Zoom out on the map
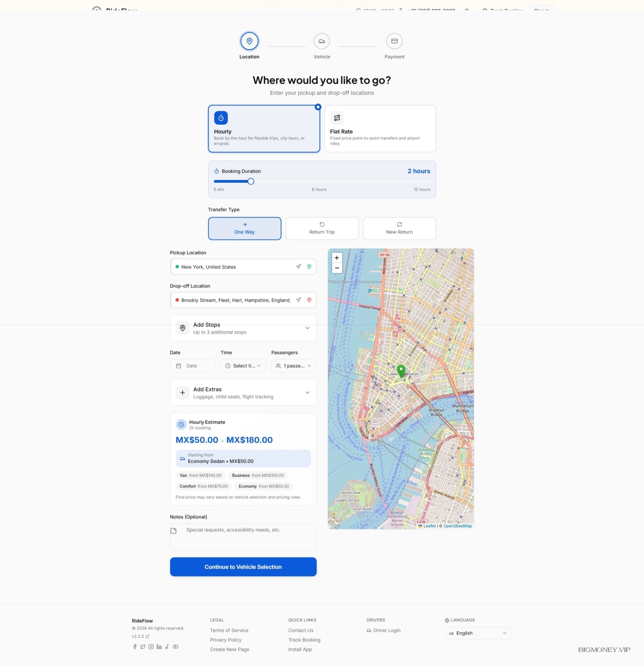Screen dimensions: 644x666 [336, 268]
